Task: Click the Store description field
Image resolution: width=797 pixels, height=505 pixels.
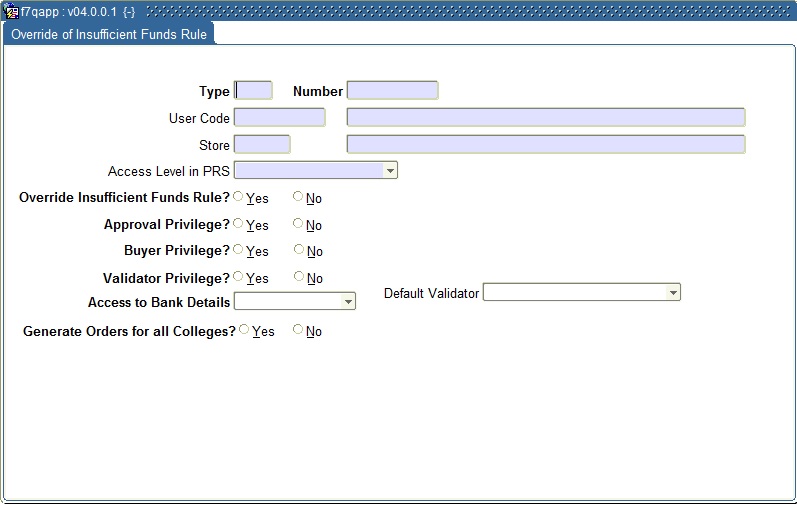Action: (545, 145)
